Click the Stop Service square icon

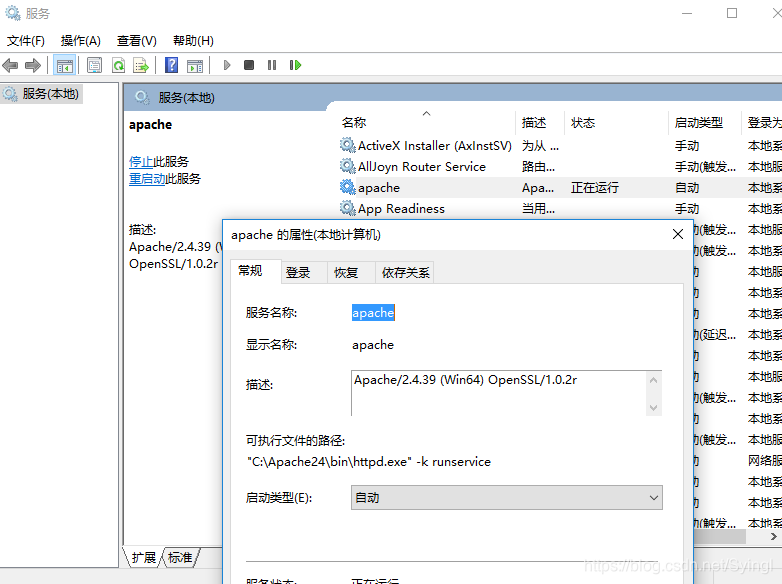(x=249, y=65)
